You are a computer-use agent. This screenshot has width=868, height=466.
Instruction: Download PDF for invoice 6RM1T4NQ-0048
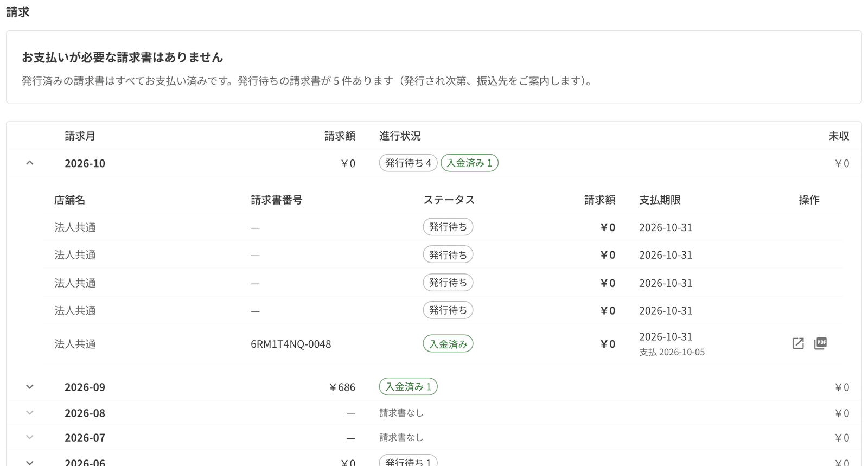click(x=820, y=343)
